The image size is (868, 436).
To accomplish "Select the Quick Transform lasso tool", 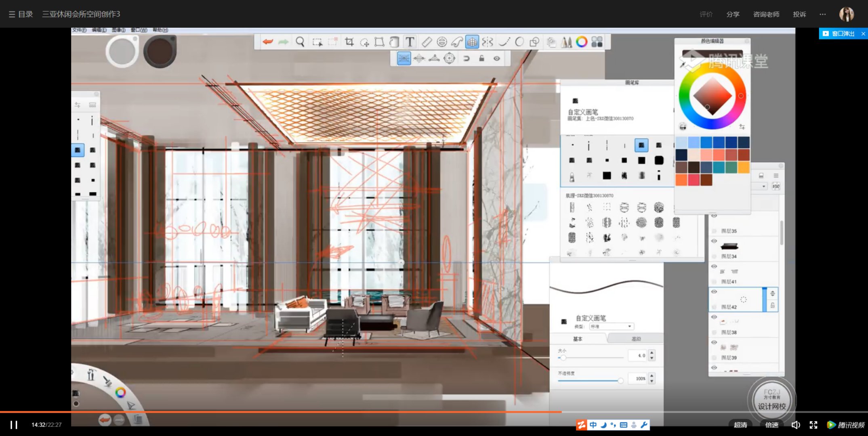I will coord(365,42).
